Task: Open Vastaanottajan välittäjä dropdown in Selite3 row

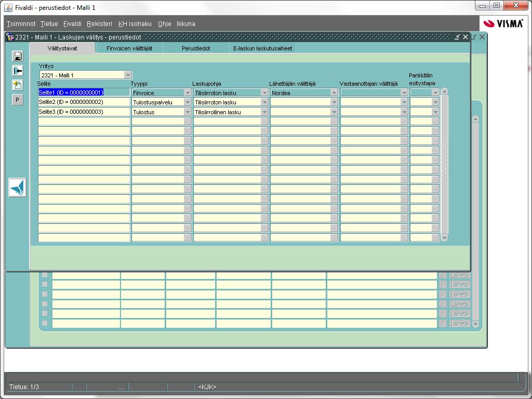Action: tap(404, 112)
